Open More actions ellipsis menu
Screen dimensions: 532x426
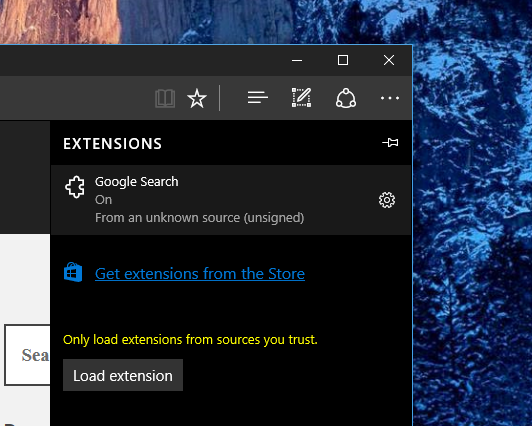tap(390, 98)
